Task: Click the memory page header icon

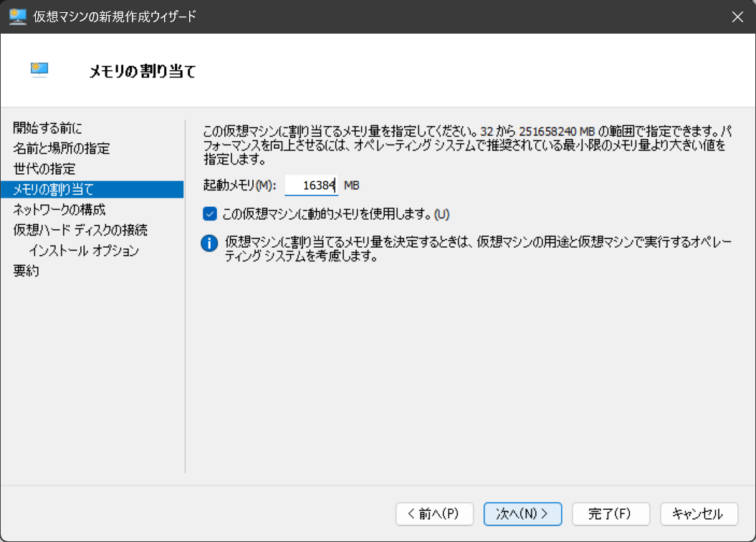Action: tap(39, 69)
